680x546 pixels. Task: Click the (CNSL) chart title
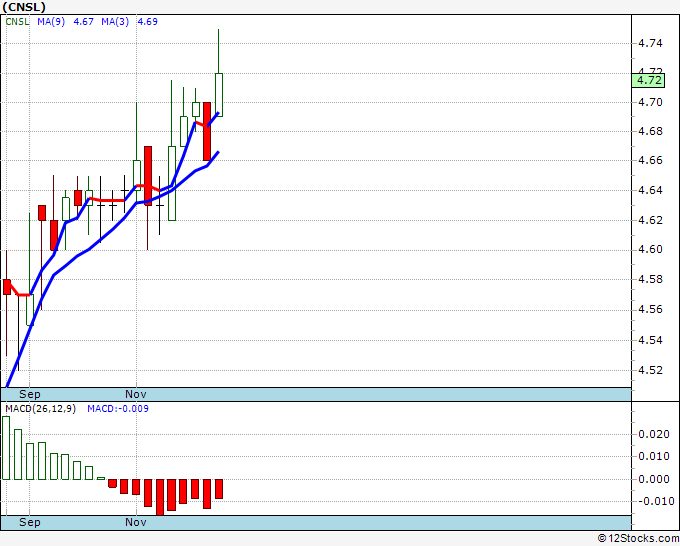[24, 7]
